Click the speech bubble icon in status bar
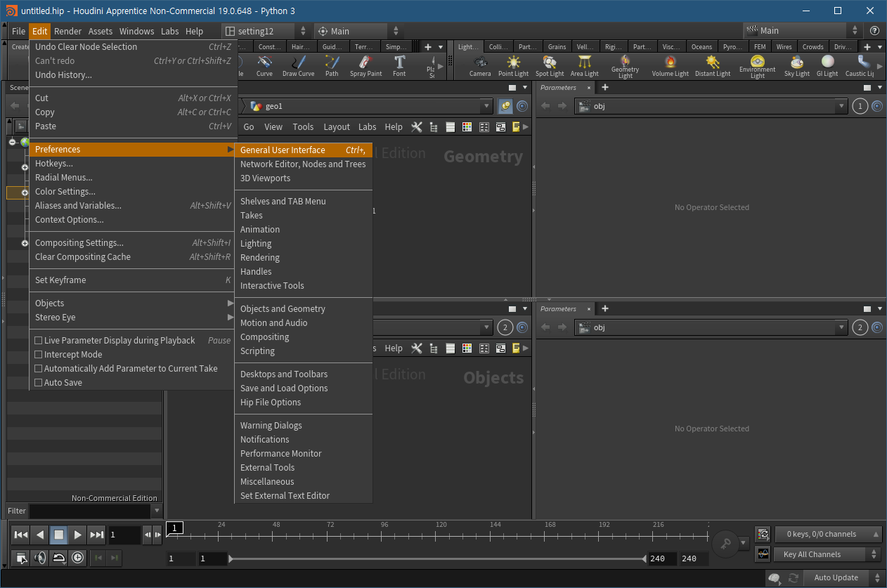This screenshot has height=588, width=887. pos(775,577)
